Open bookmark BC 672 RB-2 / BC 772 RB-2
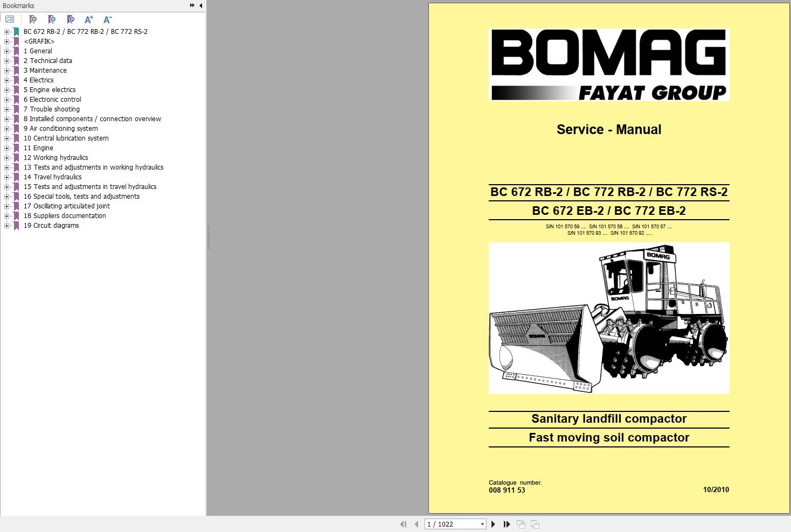This screenshot has width=791, height=532. [x=86, y=32]
